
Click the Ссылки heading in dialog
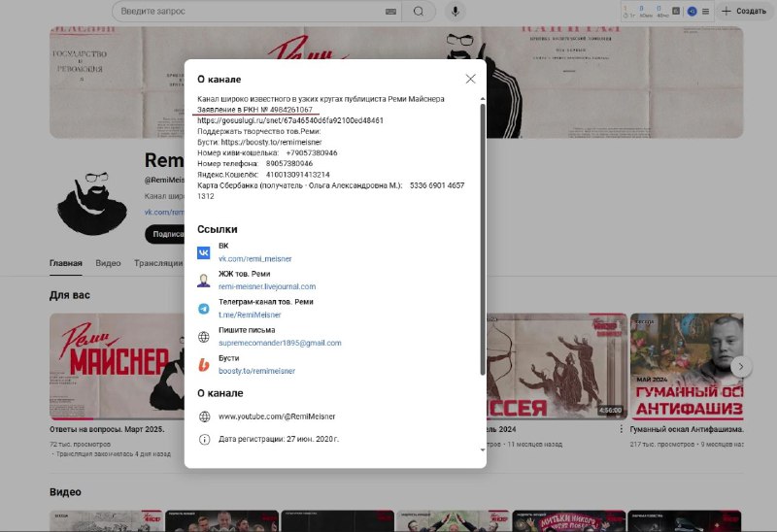[x=217, y=229]
